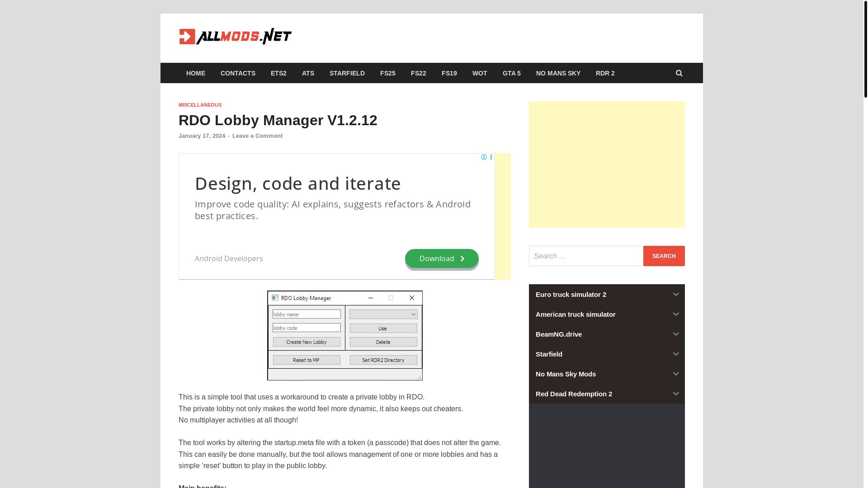This screenshot has width=868, height=488.
Task: Open the Leave a Comment link
Action: click(x=257, y=136)
